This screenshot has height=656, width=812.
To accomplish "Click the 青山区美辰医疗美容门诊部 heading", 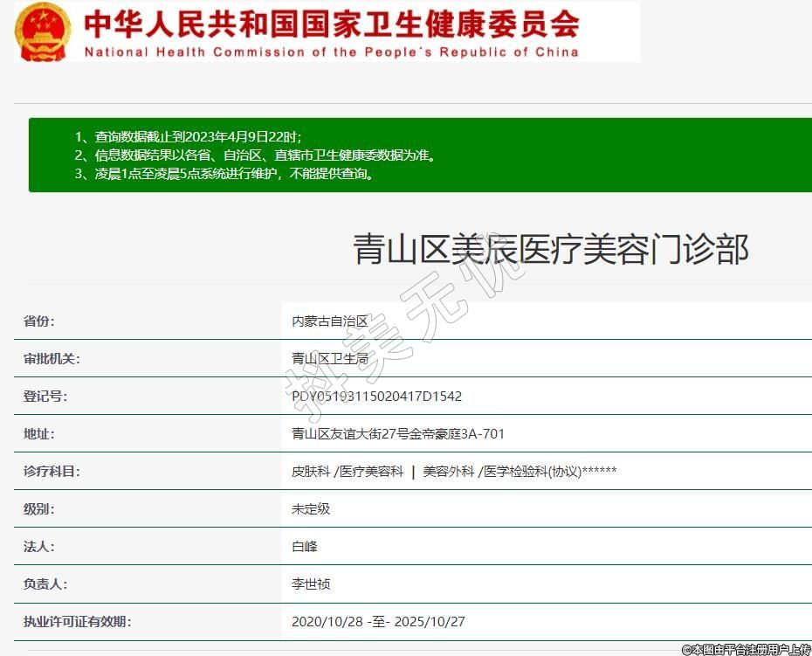I will pyautogui.click(x=550, y=250).
